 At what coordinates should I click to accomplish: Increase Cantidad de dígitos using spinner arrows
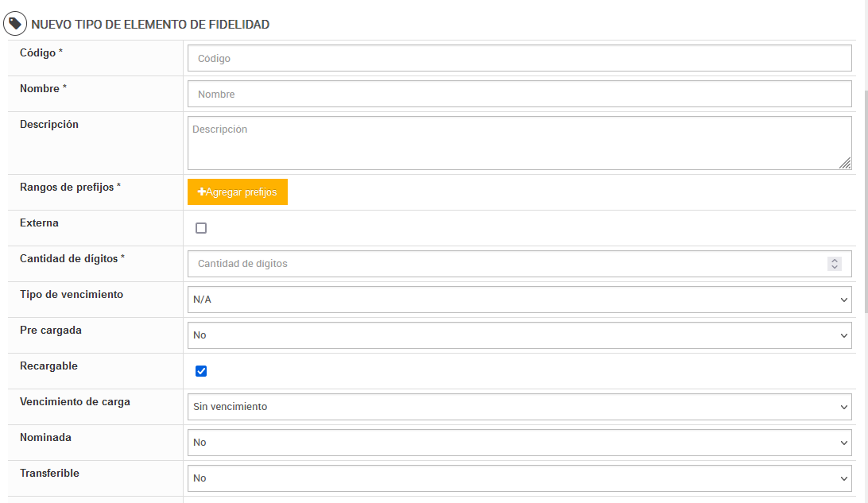click(835, 260)
